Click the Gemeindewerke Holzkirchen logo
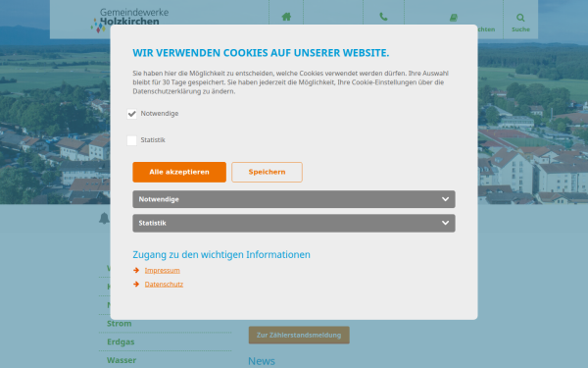Image resolution: width=588 pixels, height=368 pixels. (129, 20)
